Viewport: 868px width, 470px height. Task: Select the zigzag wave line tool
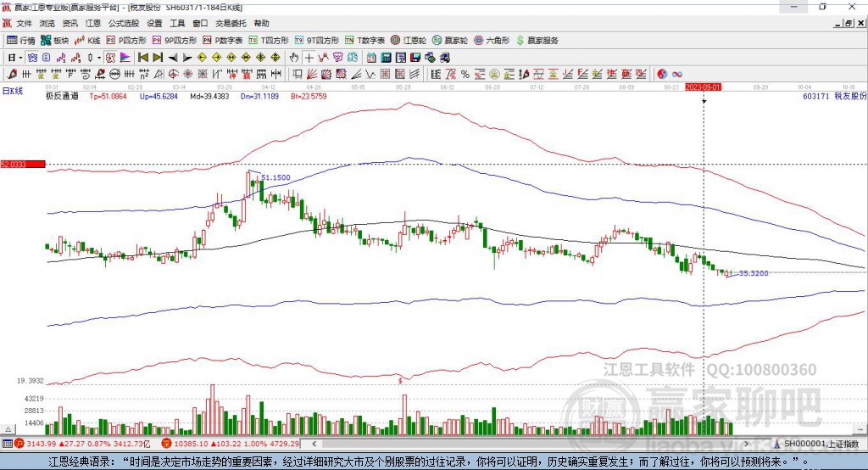(x=370, y=75)
